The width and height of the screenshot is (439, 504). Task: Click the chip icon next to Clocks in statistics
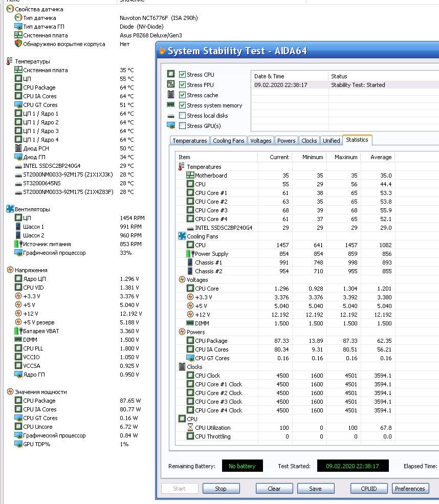tap(182, 366)
